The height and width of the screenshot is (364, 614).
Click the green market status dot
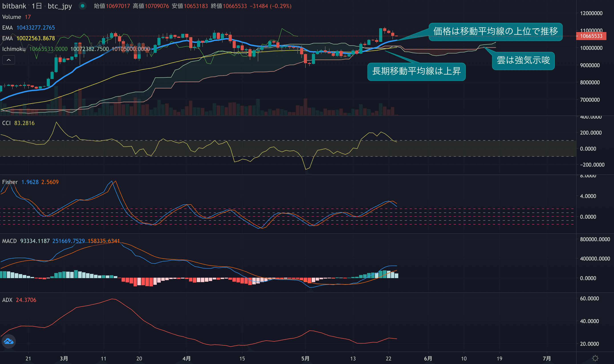pos(83,6)
